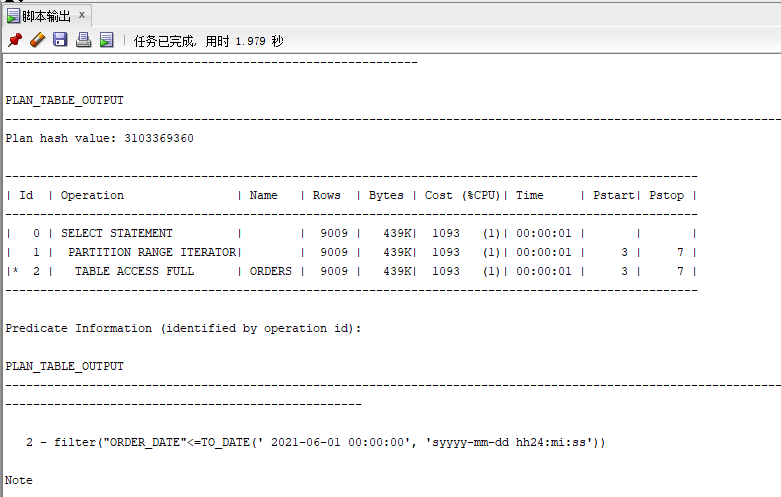The width and height of the screenshot is (781, 497).
Task: Click the first PLAN_TABLE_OUTPUT heading
Action: 64,100
